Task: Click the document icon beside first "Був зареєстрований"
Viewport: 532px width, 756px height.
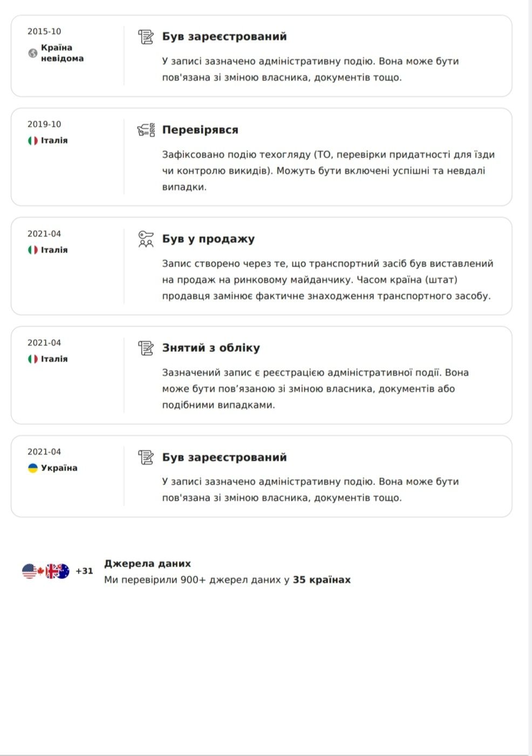Action: (146, 37)
